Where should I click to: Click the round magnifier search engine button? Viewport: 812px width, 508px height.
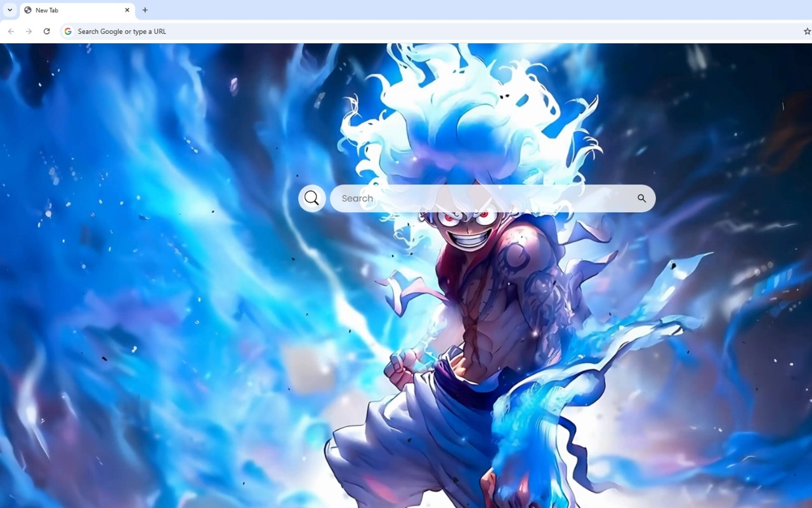pos(311,198)
